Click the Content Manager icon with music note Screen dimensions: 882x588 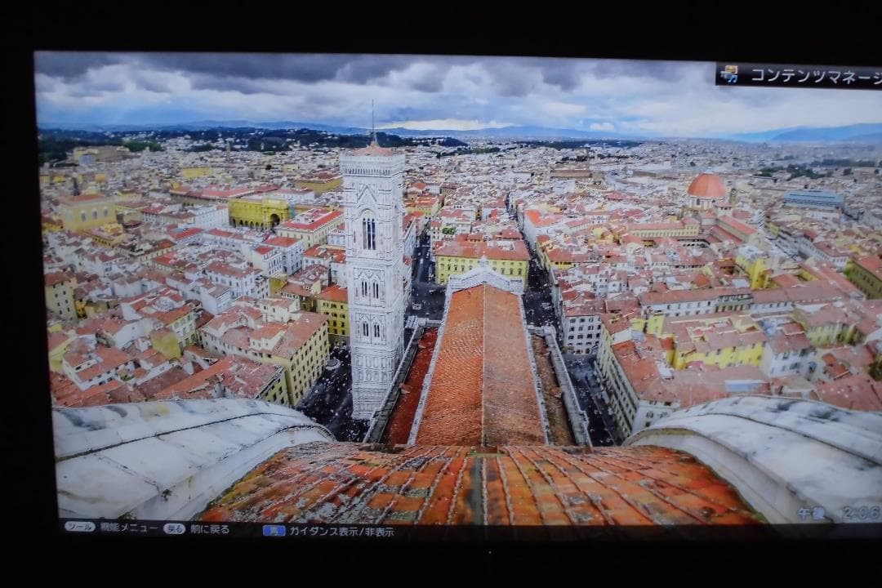(728, 74)
